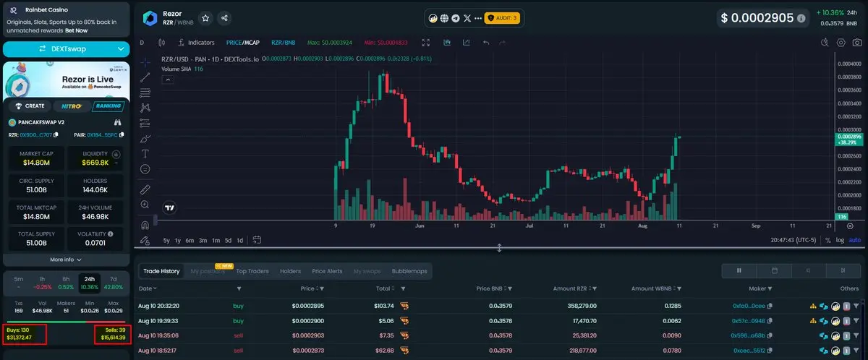Collapse the Volume SMA legend arrow
The image size is (868, 360).
click(x=166, y=80)
